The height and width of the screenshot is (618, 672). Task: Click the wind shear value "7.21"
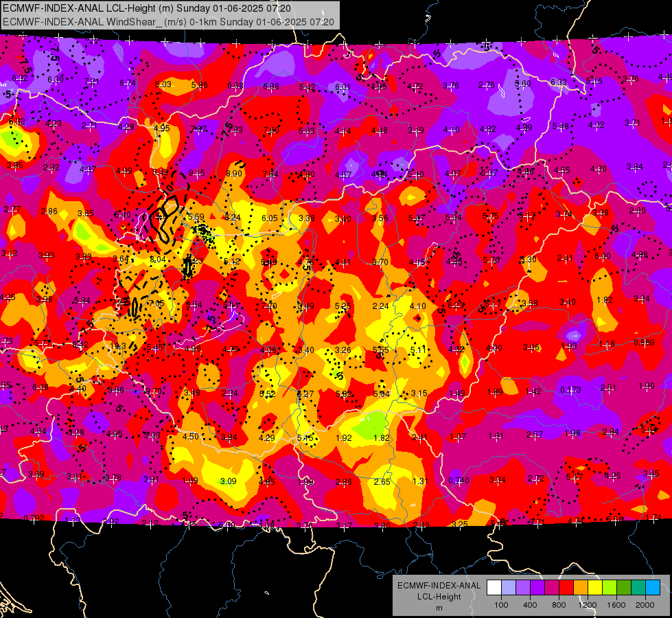(x=92, y=81)
